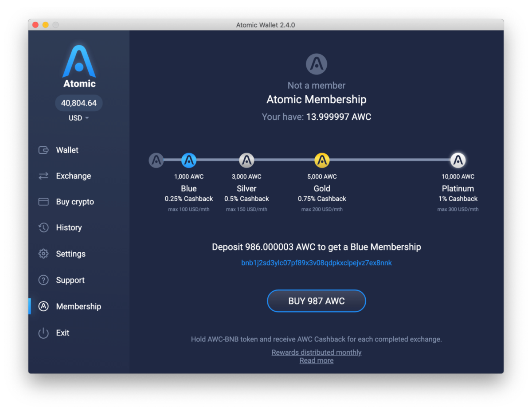Click the Silver tier circle on the progress bar
This screenshot has height=411, width=532.
coord(246,160)
